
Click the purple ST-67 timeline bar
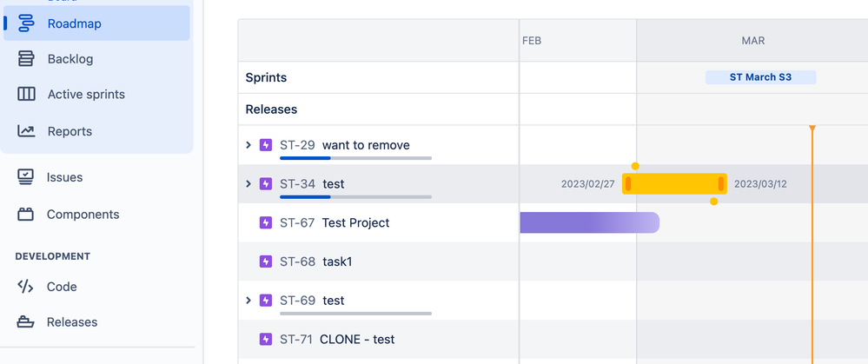coord(588,222)
